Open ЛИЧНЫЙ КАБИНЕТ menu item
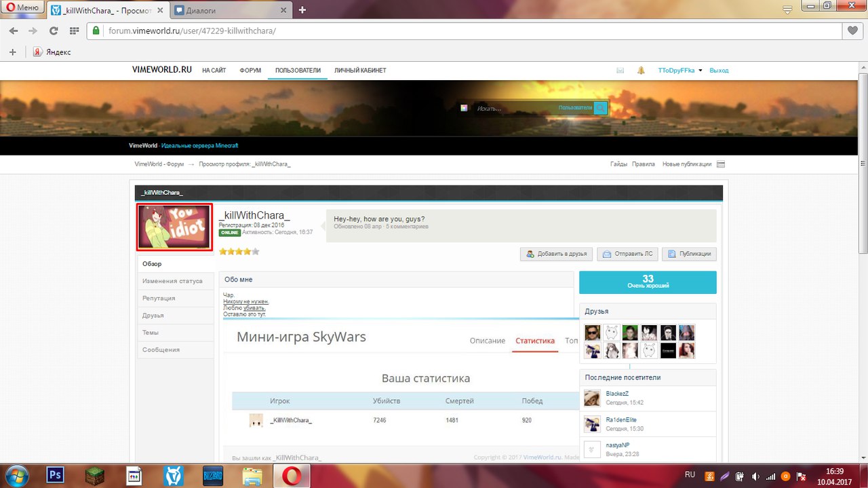The image size is (868, 488). coord(360,71)
